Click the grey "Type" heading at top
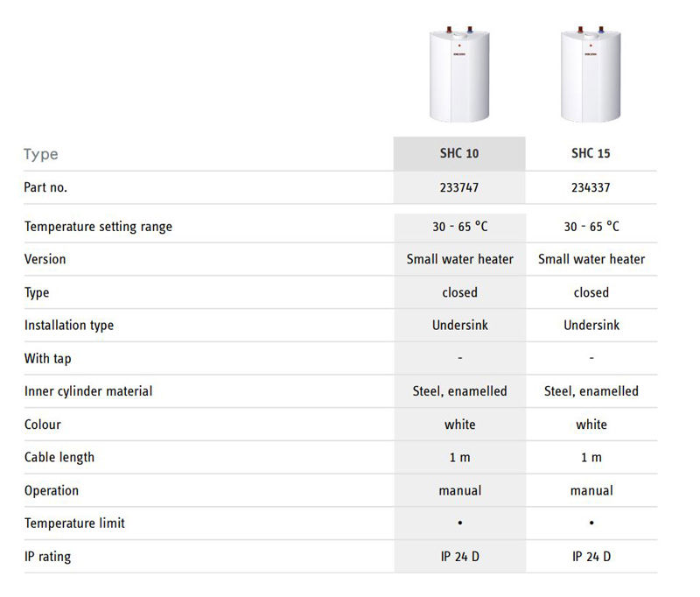This screenshot has width=700, height=597. pyautogui.click(x=41, y=154)
